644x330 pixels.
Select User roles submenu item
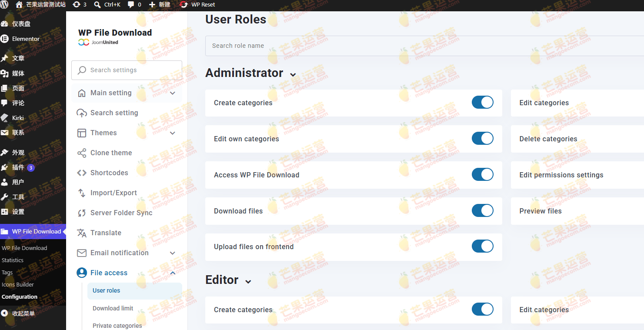coord(135,291)
